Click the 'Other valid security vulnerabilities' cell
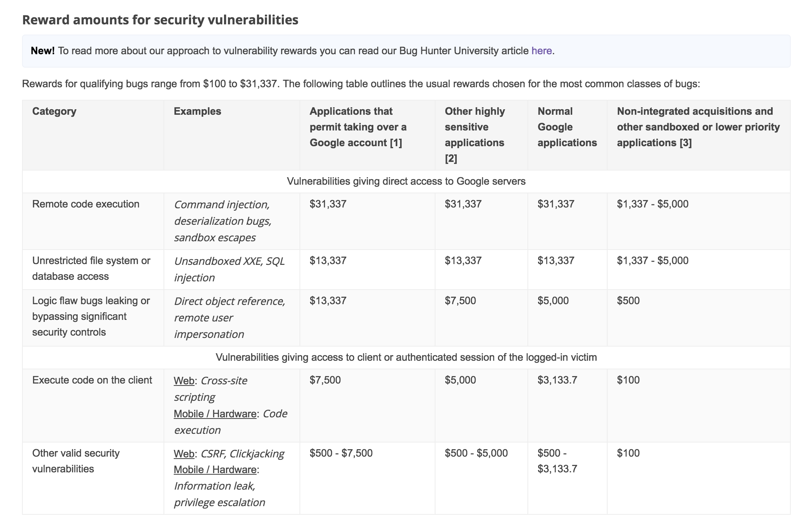Image resolution: width=812 pixels, height=525 pixels. coord(75,461)
